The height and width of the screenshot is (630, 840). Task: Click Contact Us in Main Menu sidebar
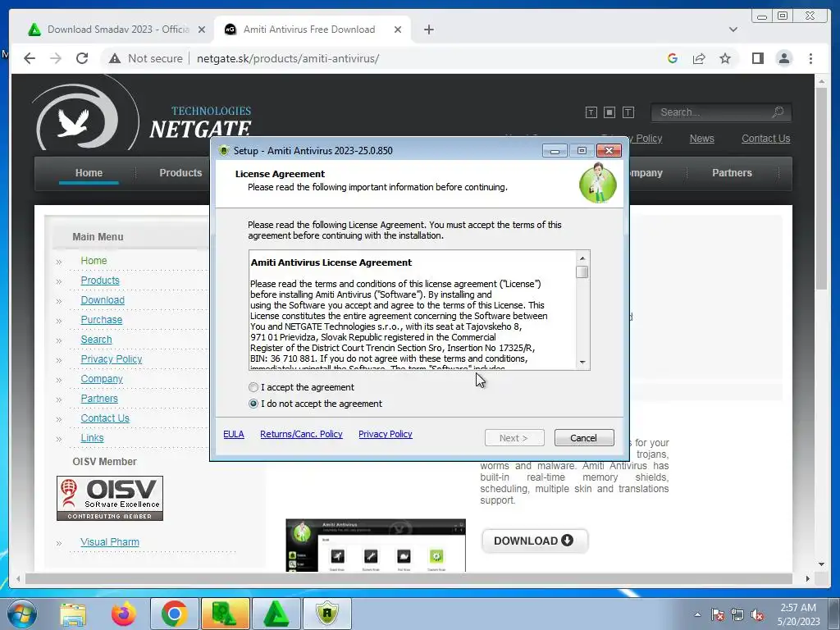pyautogui.click(x=105, y=418)
